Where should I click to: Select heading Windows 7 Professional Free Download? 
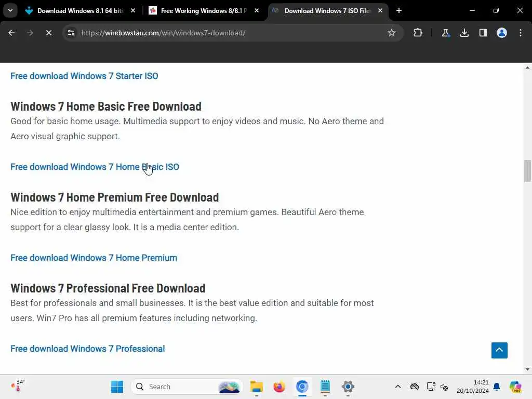(x=108, y=288)
